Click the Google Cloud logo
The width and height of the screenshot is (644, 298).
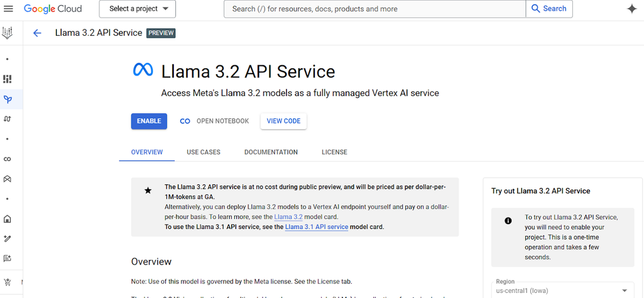click(x=53, y=9)
